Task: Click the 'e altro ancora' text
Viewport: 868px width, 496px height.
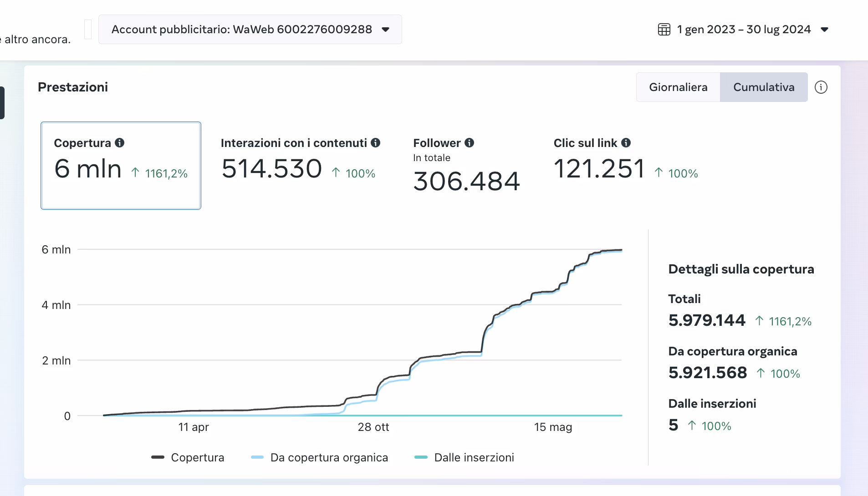Action: click(x=35, y=39)
